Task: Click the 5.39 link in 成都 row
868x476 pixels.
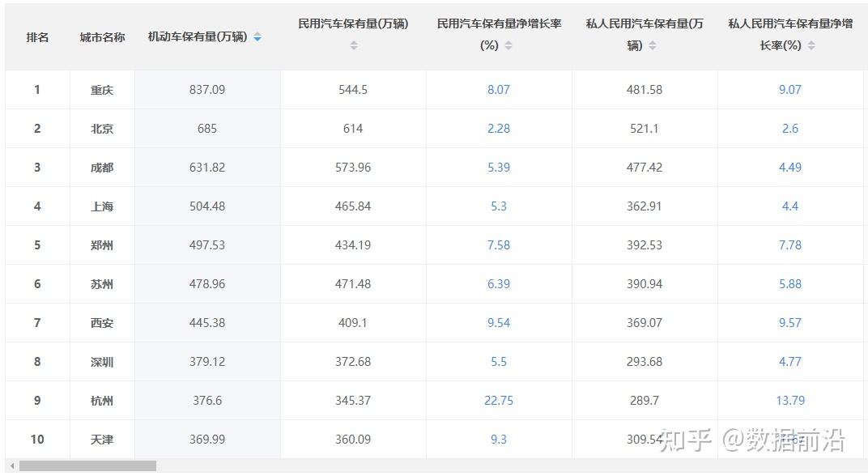Action: (499, 168)
